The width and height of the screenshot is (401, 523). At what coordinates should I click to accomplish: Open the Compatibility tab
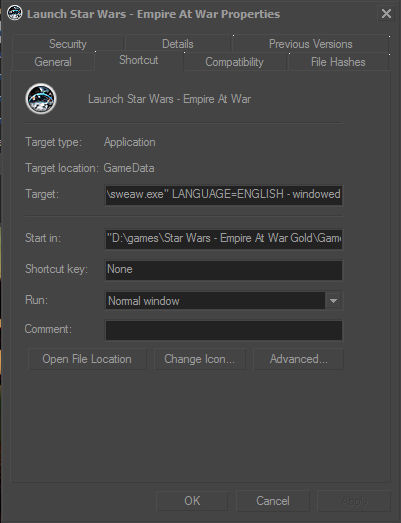pyautogui.click(x=234, y=62)
